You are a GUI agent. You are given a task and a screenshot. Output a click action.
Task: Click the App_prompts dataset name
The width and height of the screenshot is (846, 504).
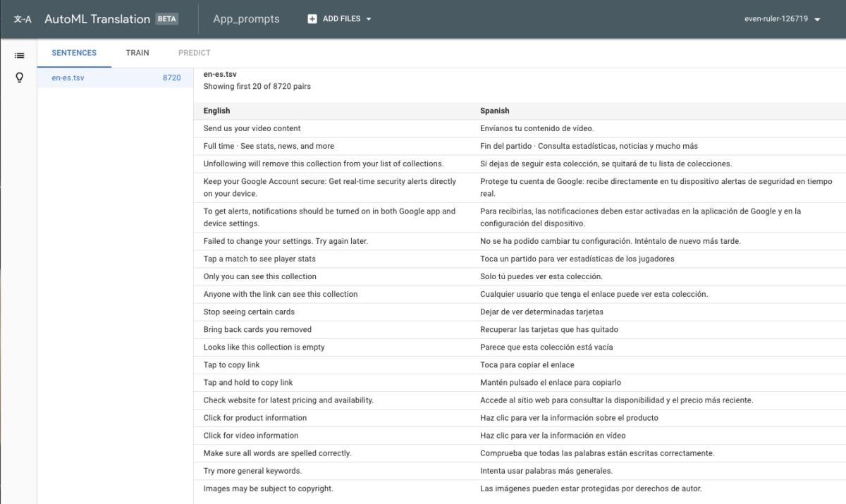(246, 19)
